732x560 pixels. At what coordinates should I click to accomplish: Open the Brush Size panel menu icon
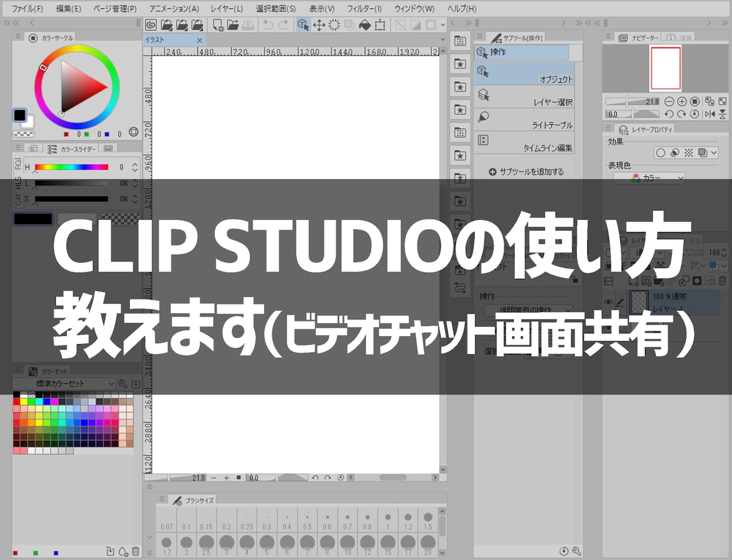coord(162,499)
